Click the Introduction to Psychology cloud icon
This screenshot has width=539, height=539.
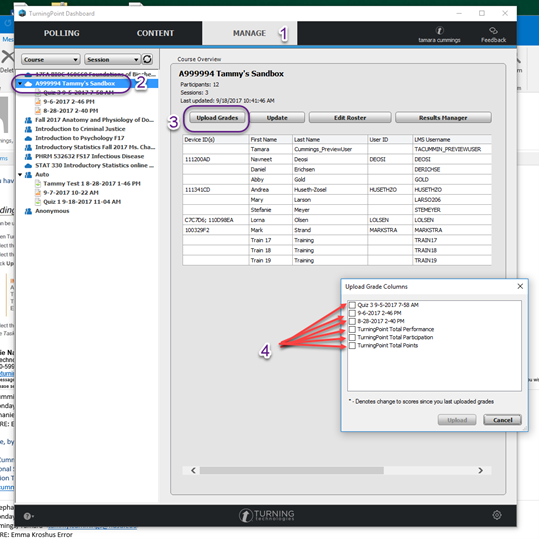coord(28,138)
